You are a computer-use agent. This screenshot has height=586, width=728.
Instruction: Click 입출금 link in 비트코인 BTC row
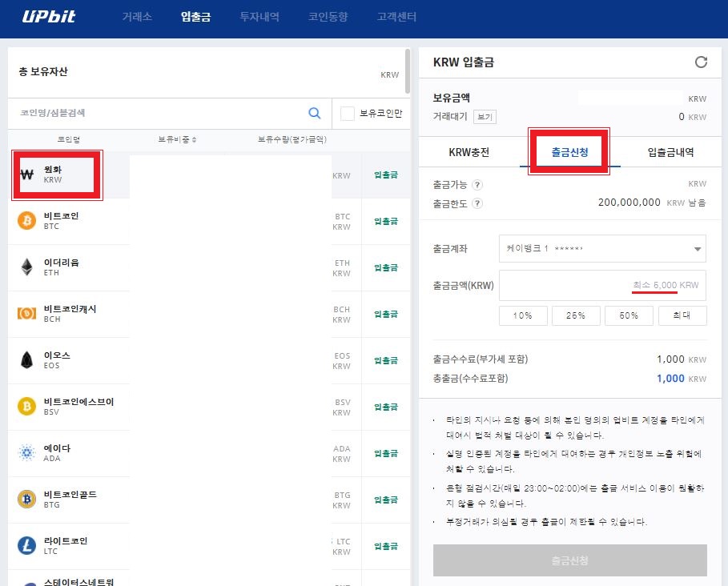tap(386, 221)
